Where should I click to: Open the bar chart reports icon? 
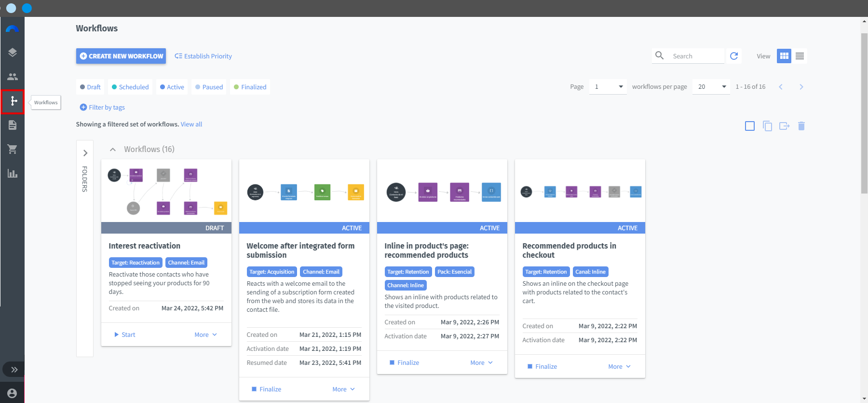[x=13, y=173]
